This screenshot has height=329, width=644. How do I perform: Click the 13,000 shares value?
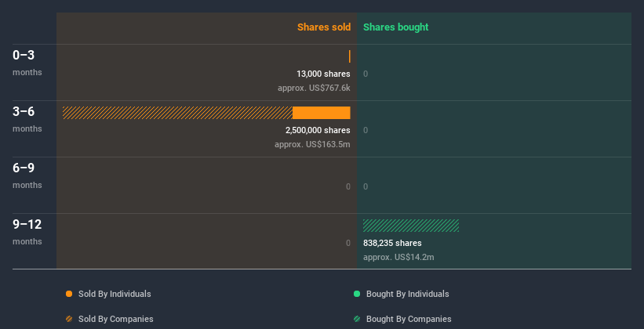click(323, 74)
